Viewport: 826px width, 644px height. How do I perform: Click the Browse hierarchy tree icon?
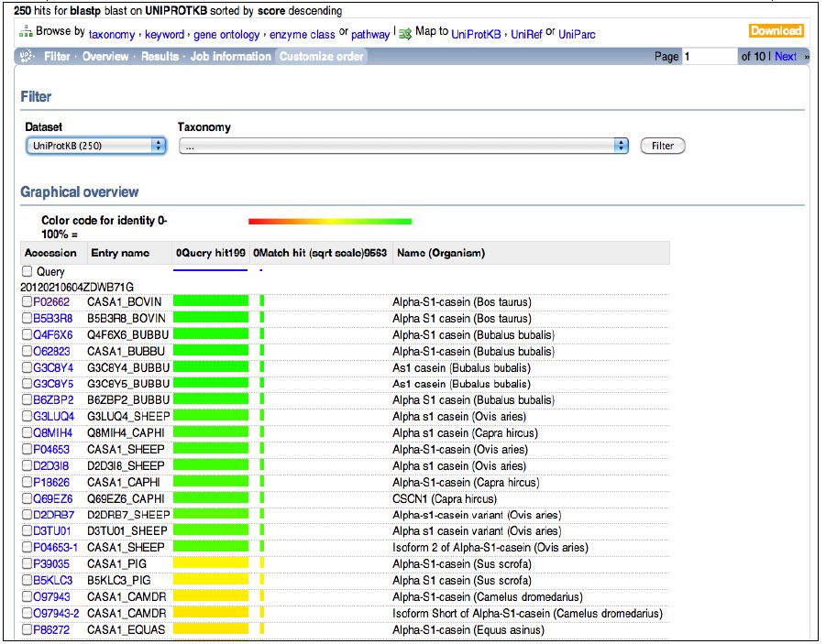point(25,32)
